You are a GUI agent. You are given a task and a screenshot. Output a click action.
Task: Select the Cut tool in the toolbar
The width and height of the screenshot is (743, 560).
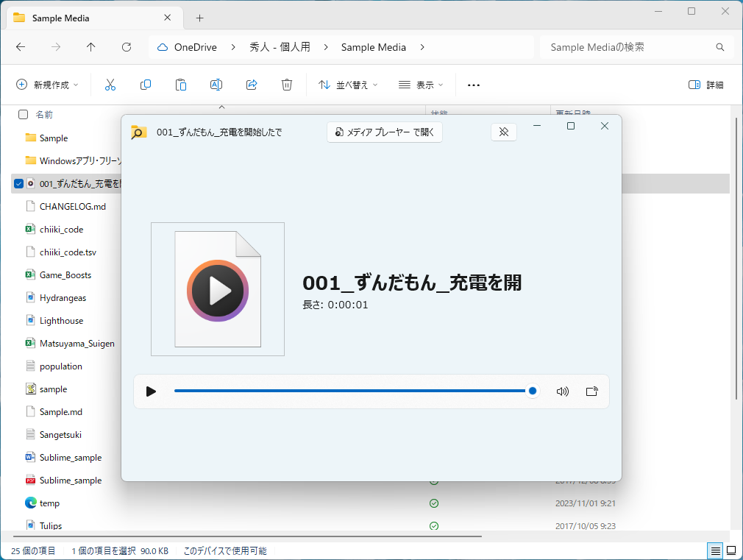coord(110,85)
